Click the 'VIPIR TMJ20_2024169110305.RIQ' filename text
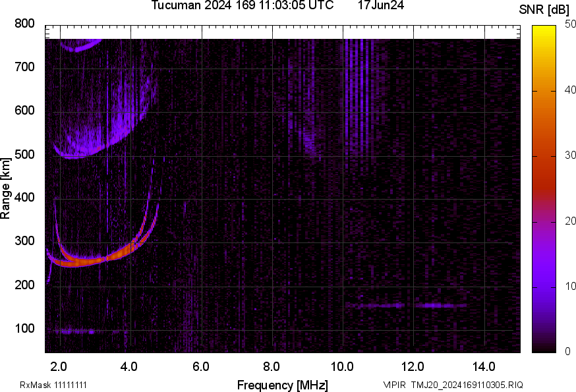The image size is (576, 392). tap(453, 385)
